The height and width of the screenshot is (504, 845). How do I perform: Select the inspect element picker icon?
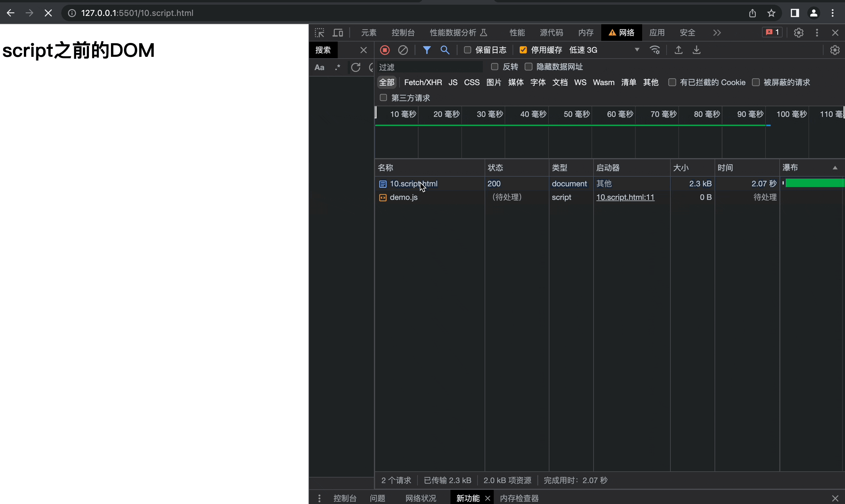point(319,33)
